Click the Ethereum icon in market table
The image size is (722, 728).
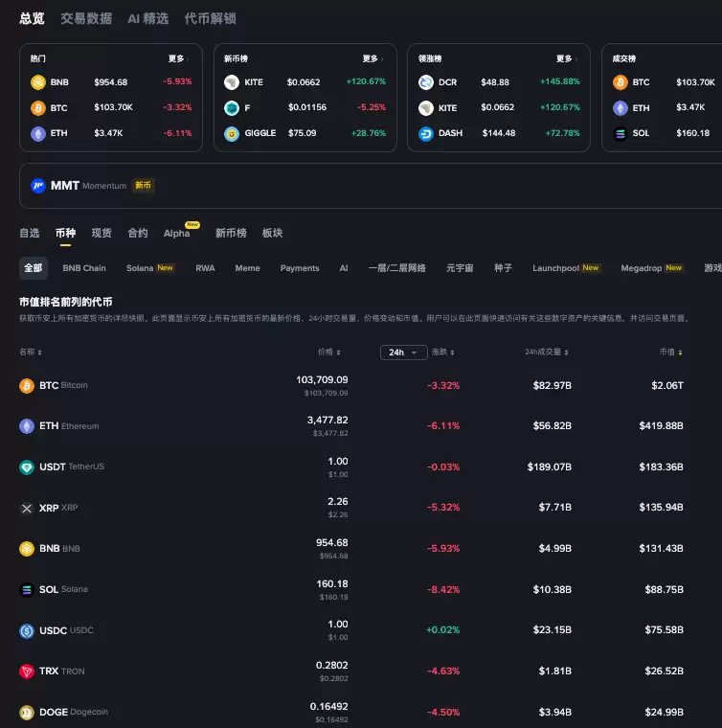coord(27,426)
